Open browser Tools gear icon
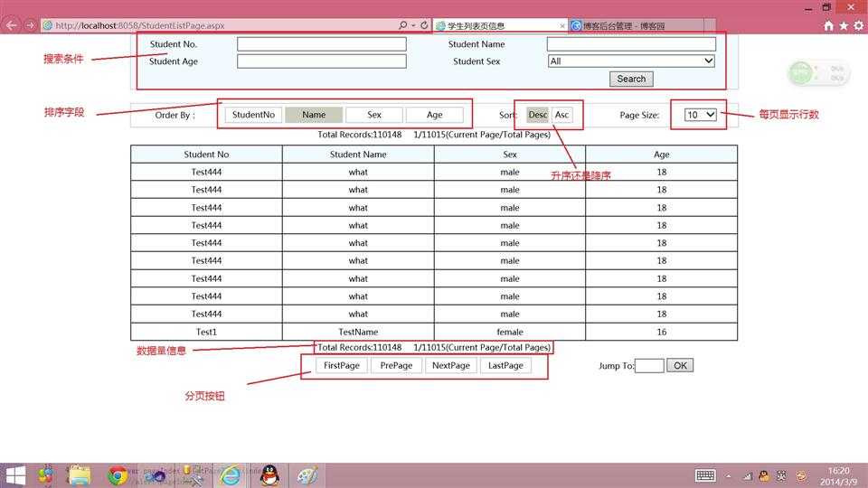This screenshot has width=868, height=488. pyautogui.click(x=859, y=26)
